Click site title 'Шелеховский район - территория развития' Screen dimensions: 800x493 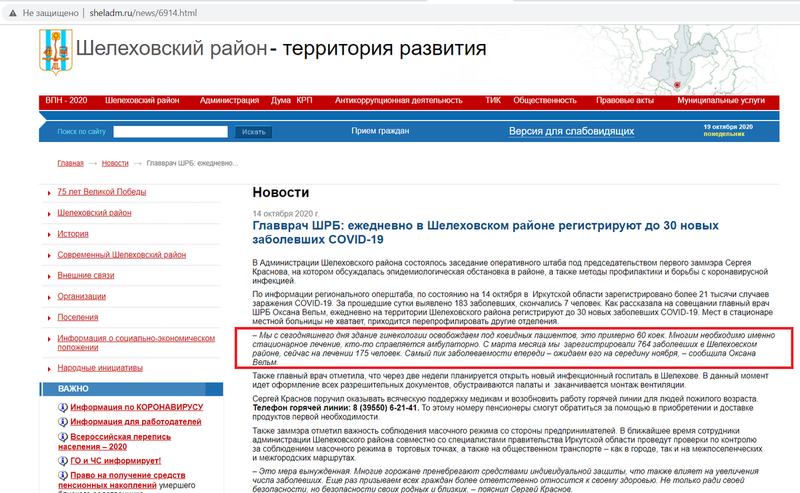[281, 48]
